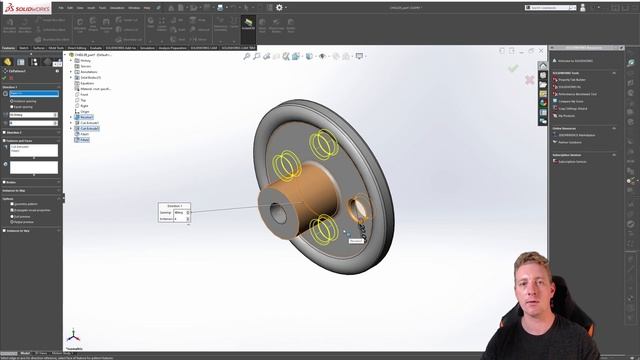Select the Linear Pattern tool
The width and height of the screenshot is (640, 360).
pyautogui.click(x=162, y=24)
